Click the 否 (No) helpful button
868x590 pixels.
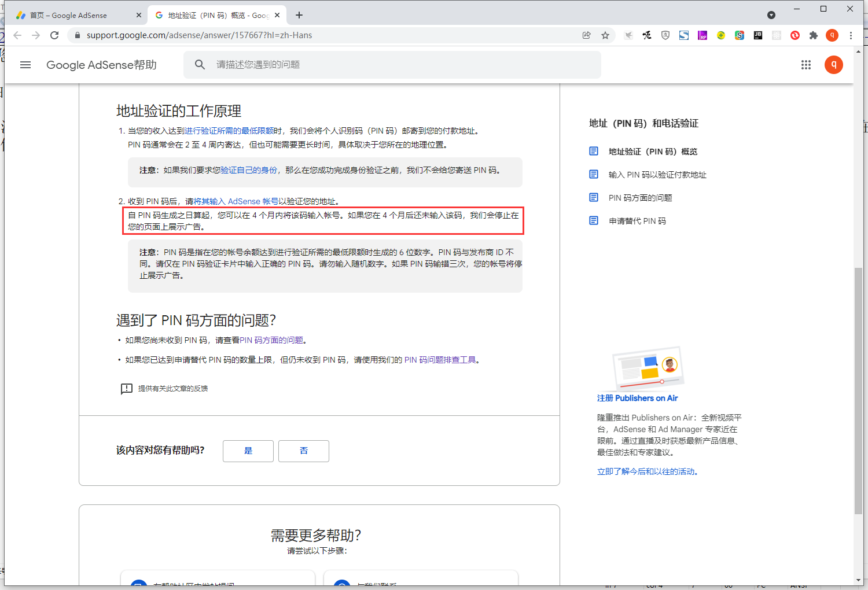click(x=303, y=451)
